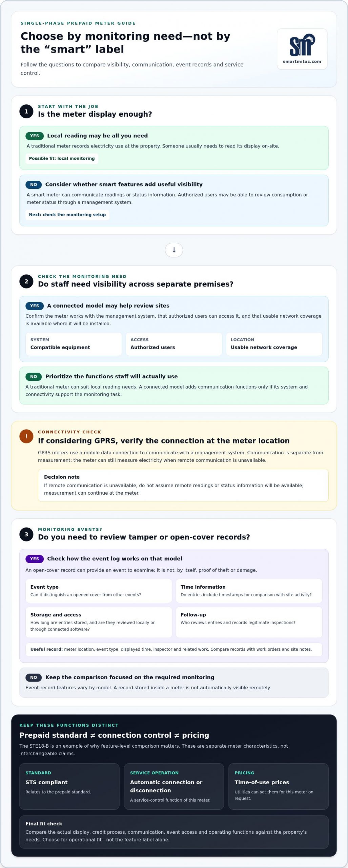
Task: Open the Compatible equipment system card
Action: tap(74, 344)
